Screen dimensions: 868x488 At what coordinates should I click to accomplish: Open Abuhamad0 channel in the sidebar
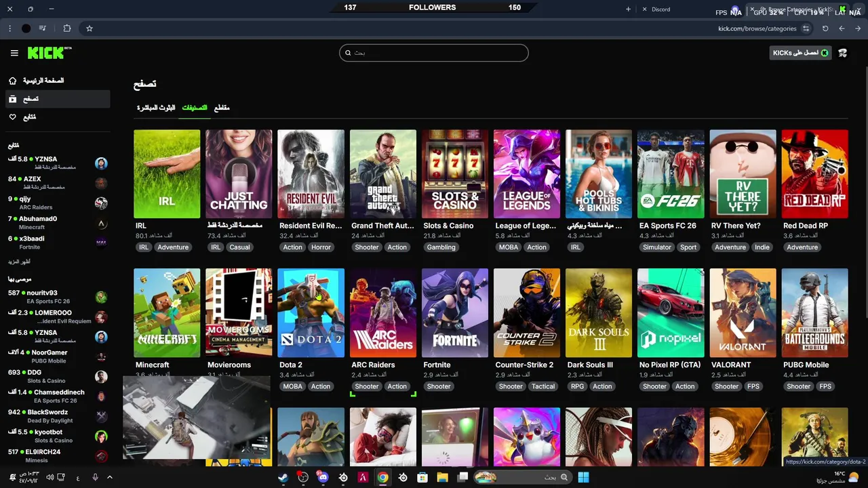(x=58, y=222)
